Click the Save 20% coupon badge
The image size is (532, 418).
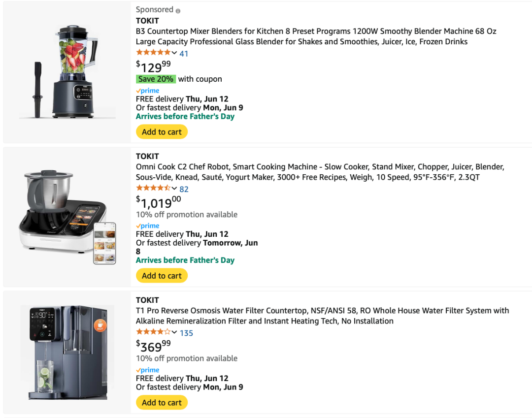point(156,79)
